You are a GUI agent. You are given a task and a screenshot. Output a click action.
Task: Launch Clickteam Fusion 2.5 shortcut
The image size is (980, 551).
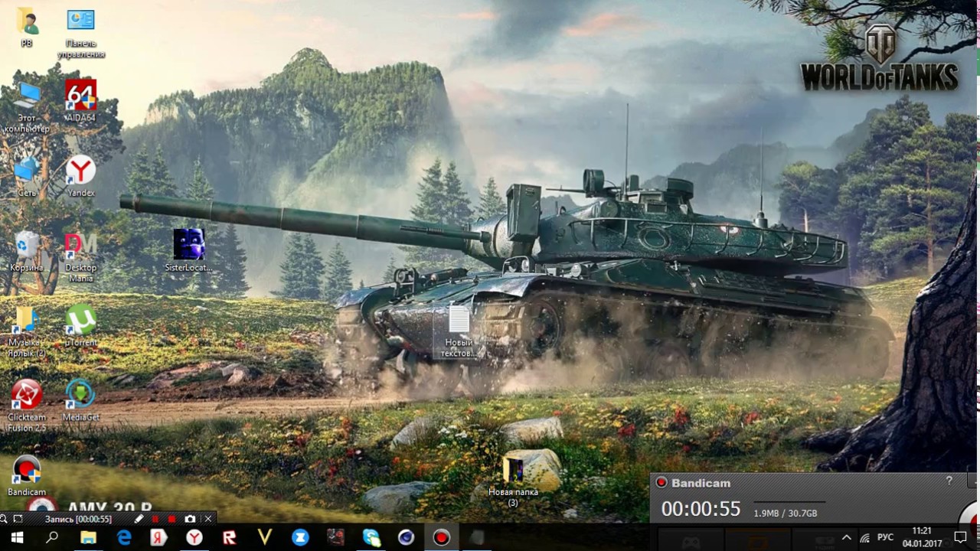tap(27, 406)
